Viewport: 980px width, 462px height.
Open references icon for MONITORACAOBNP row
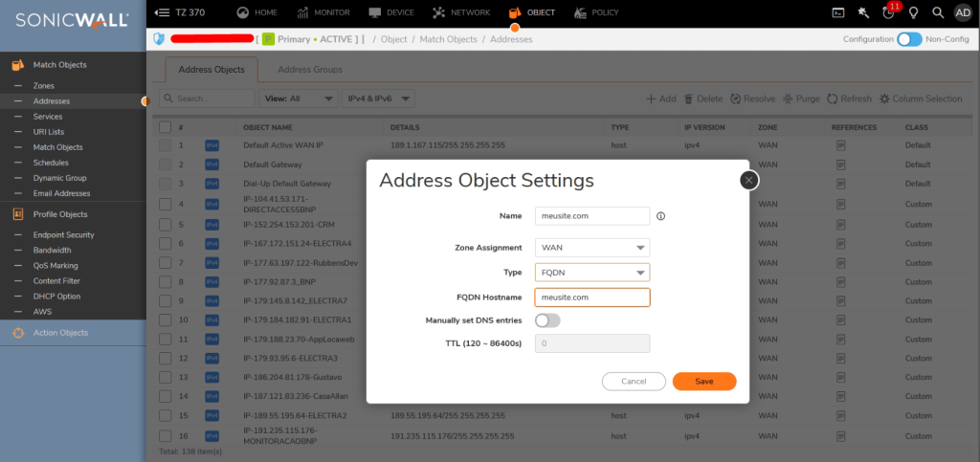840,436
